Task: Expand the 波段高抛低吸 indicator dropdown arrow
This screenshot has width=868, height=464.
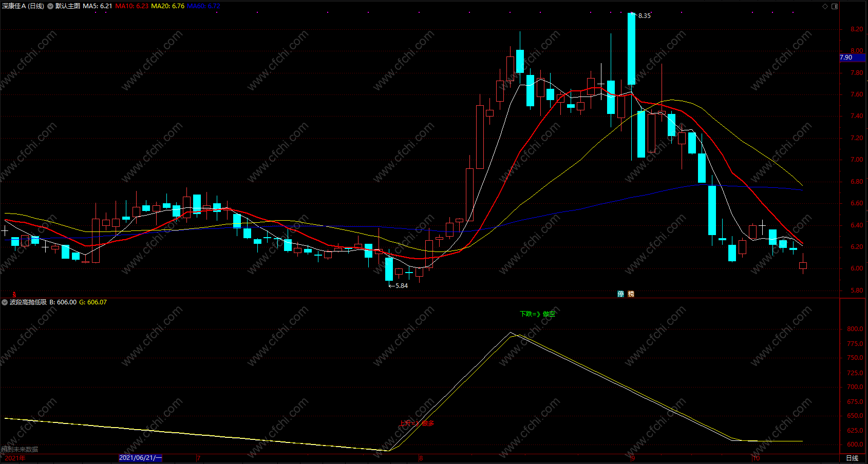Action: 5,302
